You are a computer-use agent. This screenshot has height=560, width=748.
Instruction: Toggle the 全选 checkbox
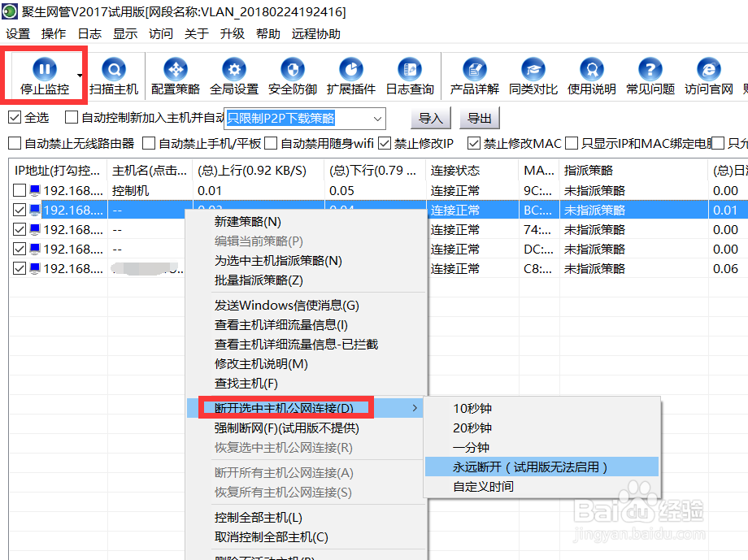[15, 117]
